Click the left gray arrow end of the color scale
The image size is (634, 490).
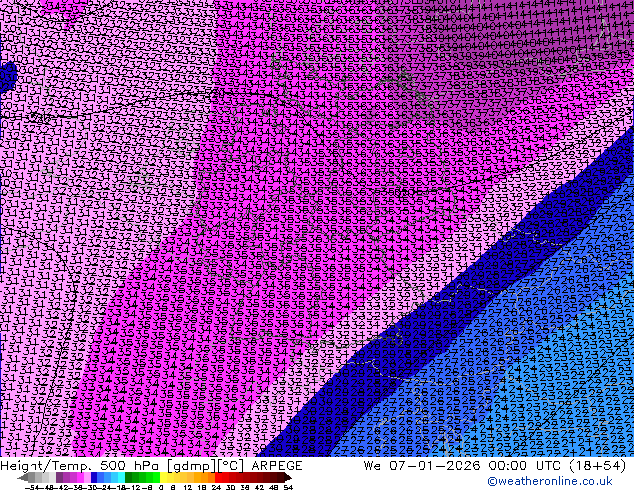23,478
